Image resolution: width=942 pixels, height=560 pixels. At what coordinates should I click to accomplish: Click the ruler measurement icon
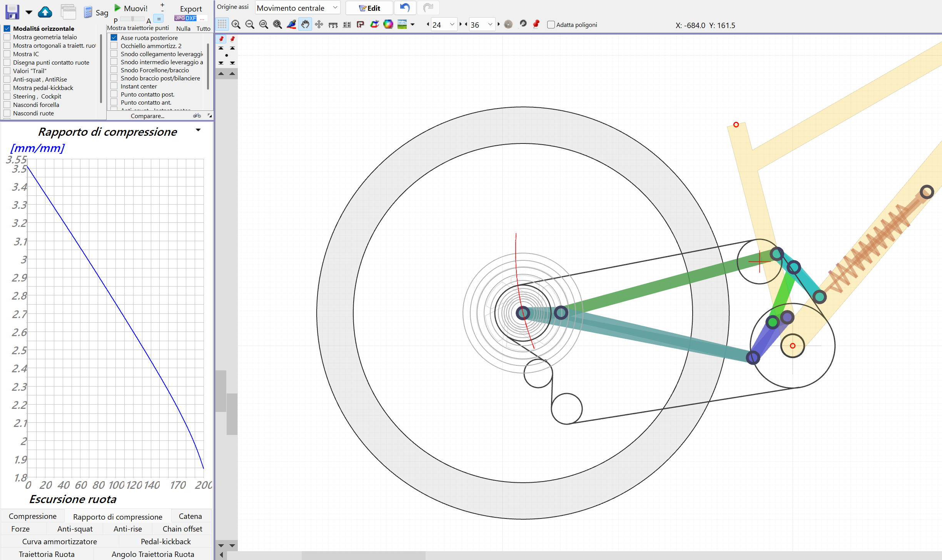pyautogui.click(x=333, y=25)
